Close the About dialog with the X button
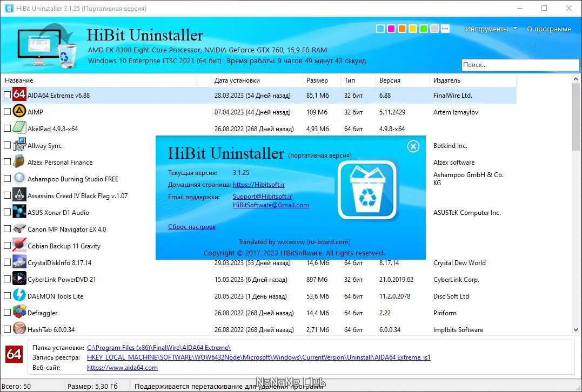Screen dimensions: 582x392 click(413, 146)
